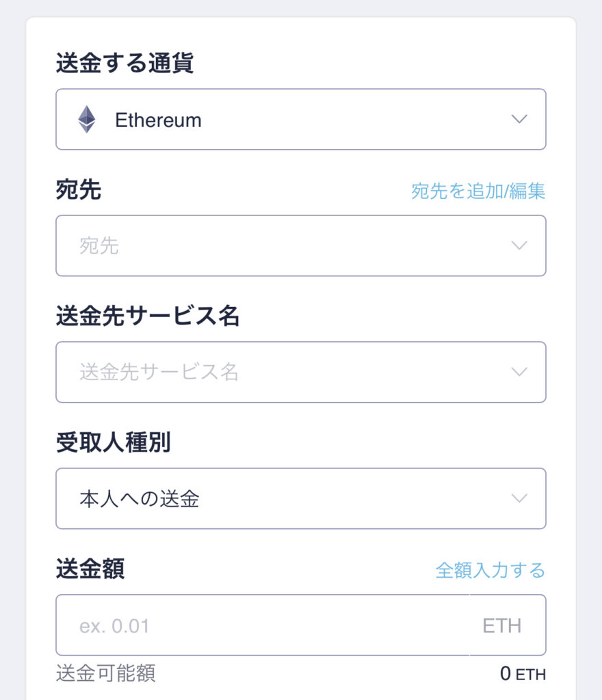Click the bold 送金先サービス名 section heading

(148, 316)
